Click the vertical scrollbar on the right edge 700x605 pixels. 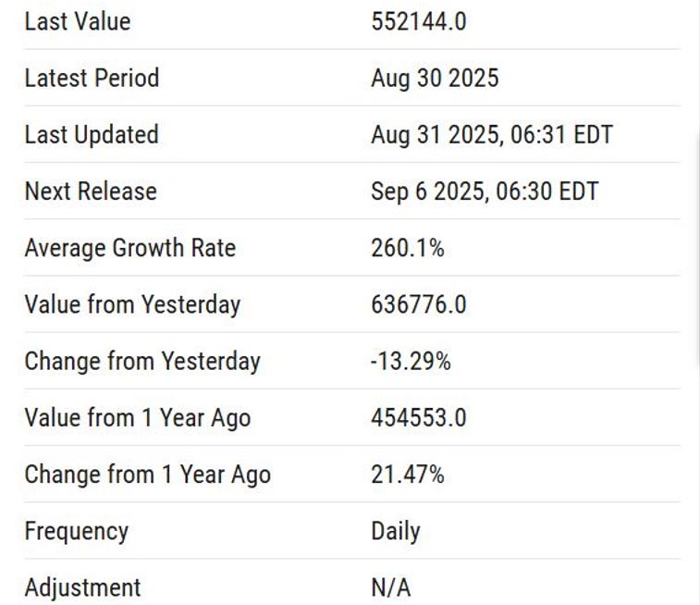tap(696, 250)
